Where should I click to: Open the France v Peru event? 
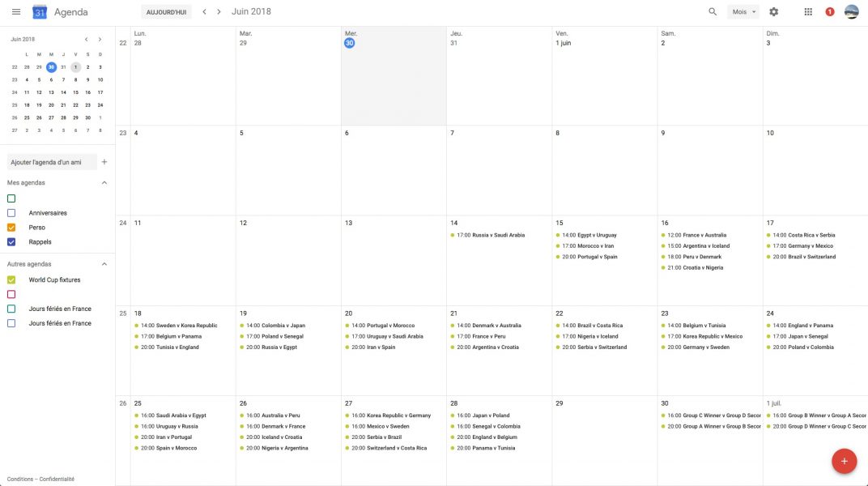478,336
